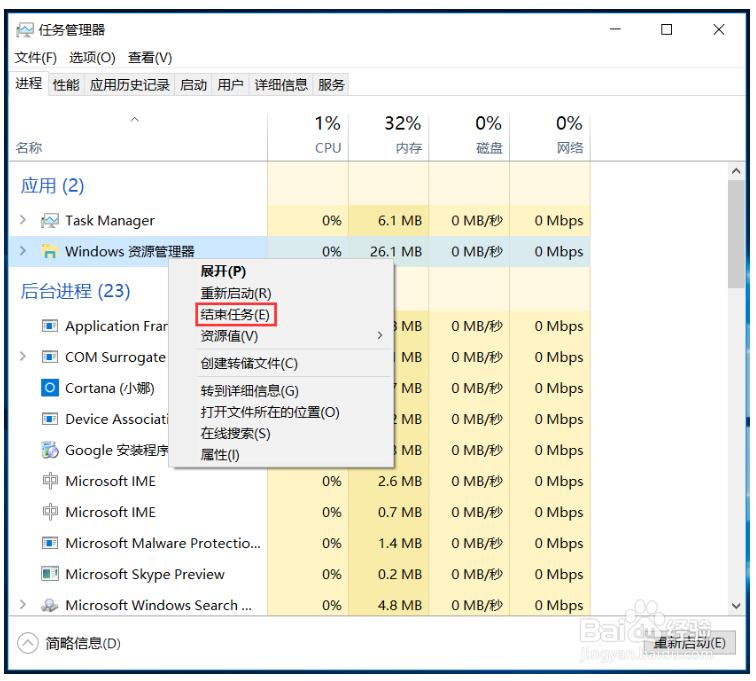Screen dimensions: 756x681
Task: Open the 查看(V) menu
Action: click(x=150, y=58)
